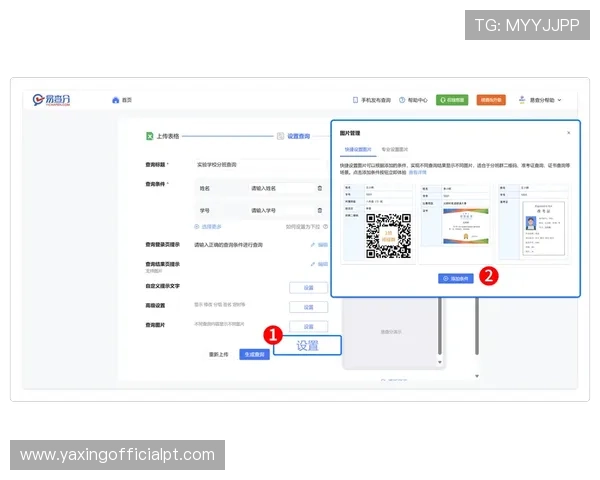Image resolution: width=600 pixels, height=480 pixels.
Task: Delete the 姓名 query condition
Action: [x=320, y=188]
